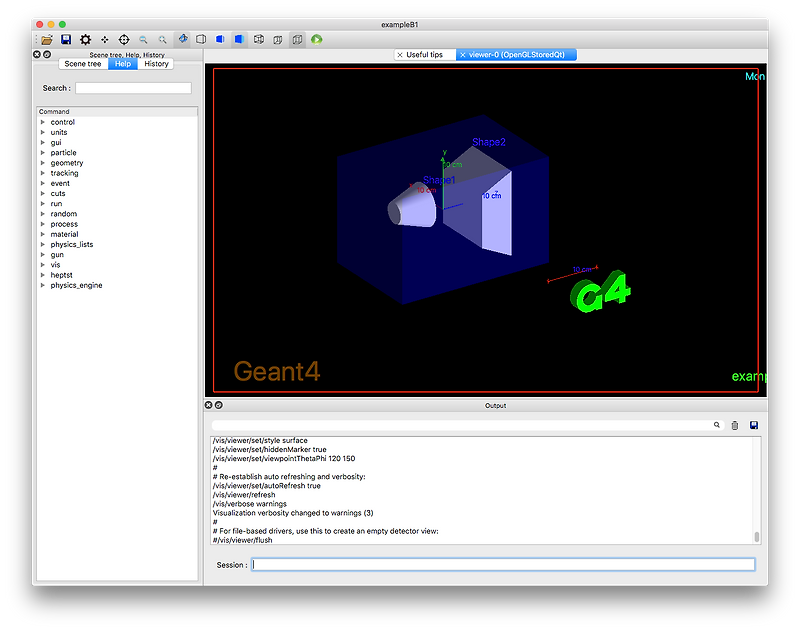The width and height of the screenshot is (800, 631).
Task: Expand the gui command group
Action: coord(43,142)
